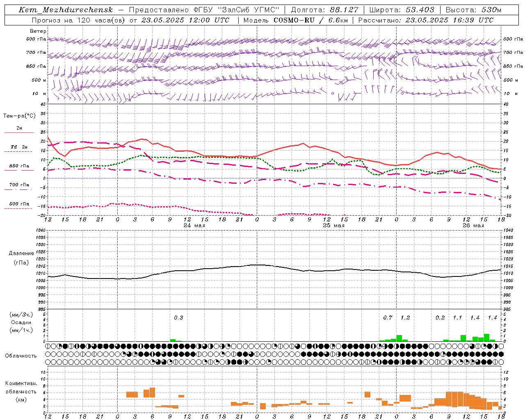
Task: Click the 1.1 precipitation value
Action: pos(457,318)
